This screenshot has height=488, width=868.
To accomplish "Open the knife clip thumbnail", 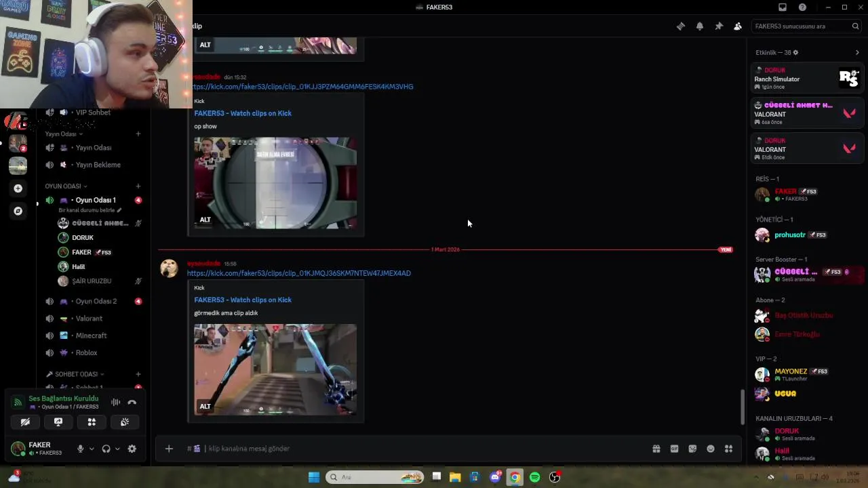I will pos(275,370).
